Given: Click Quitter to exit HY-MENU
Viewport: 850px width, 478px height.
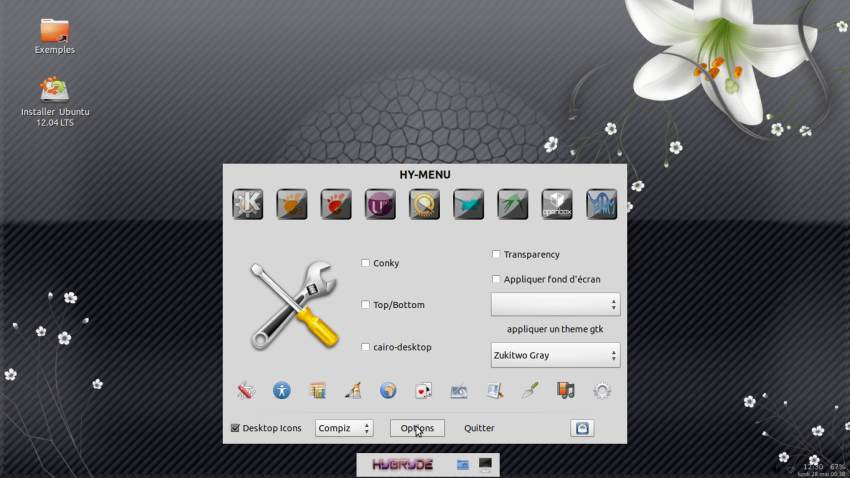Looking at the screenshot, I should (x=479, y=428).
